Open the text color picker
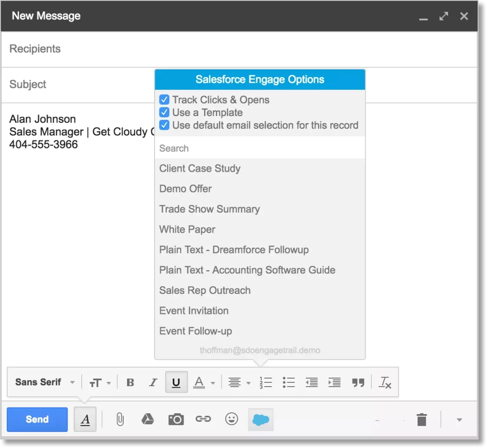 coord(199,382)
